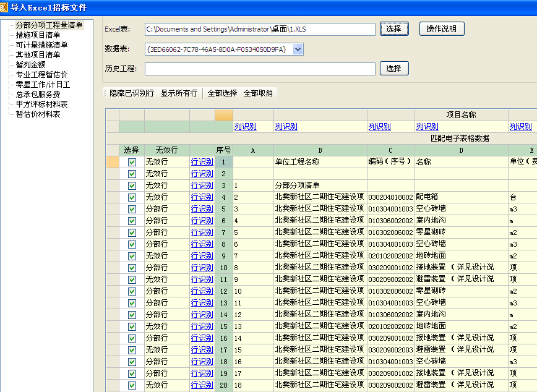The height and width of the screenshot is (392, 537).
Task: Click 列识别 link above column C
Action: (x=379, y=127)
